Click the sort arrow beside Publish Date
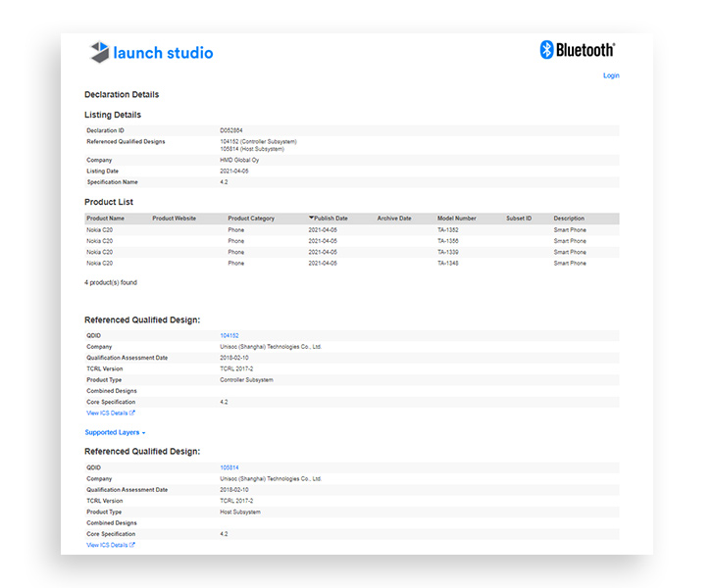Image resolution: width=714 pixels, height=588 pixels. click(312, 218)
